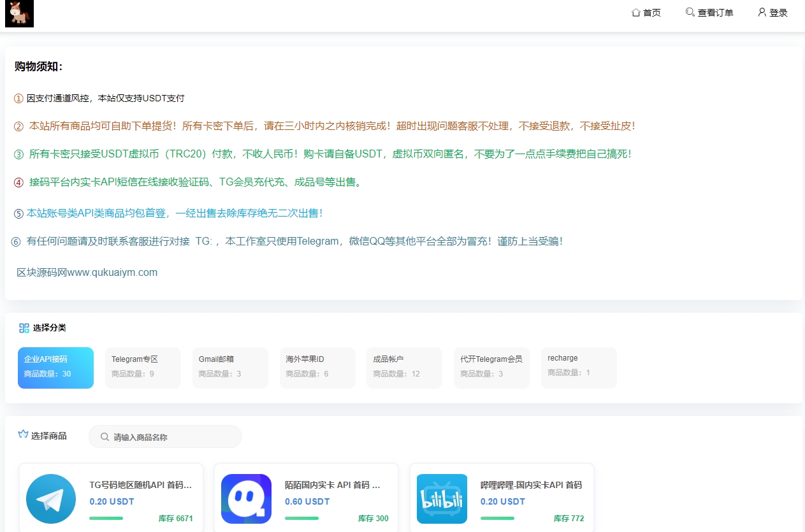Image resolution: width=805 pixels, height=532 pixels.
Task: Select the 海外苹果ID category
Action: pos(317,368)
